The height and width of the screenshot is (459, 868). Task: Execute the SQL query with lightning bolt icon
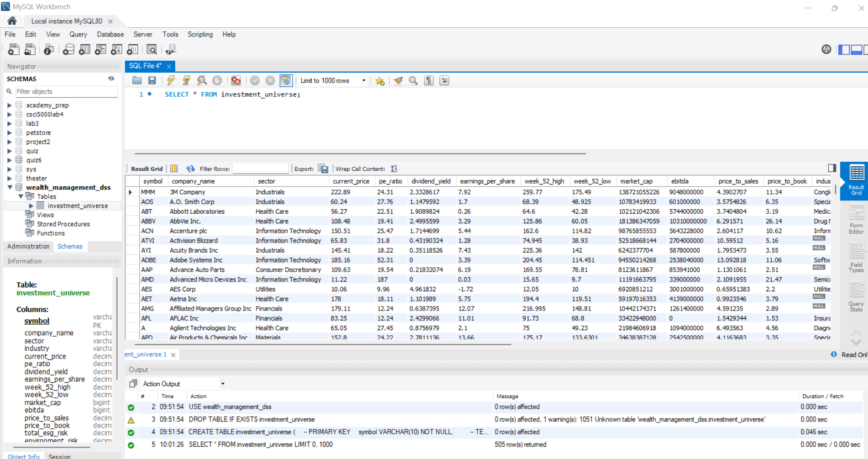pyautogui.click(x=171, y=81)
